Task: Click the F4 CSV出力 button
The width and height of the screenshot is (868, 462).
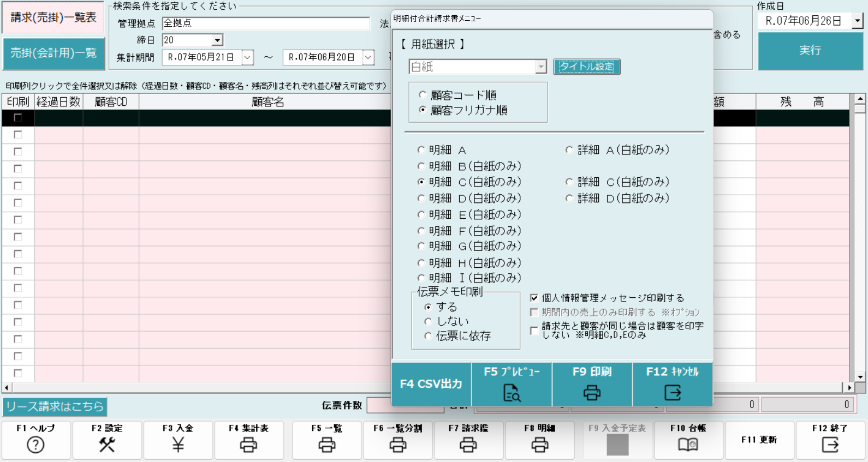Action: tap(431, 384)
